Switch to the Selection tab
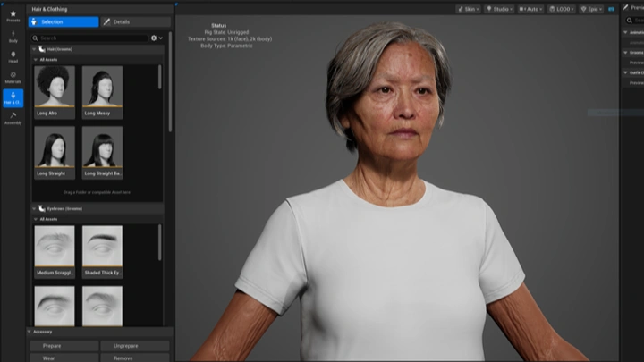 [x=64, y=21]
